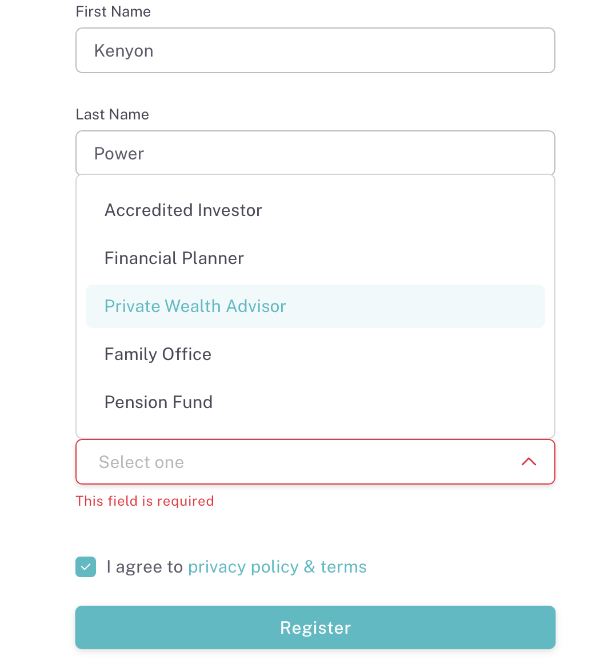Untick the privacy policy agreement checkbox

[x=86, y=567]
